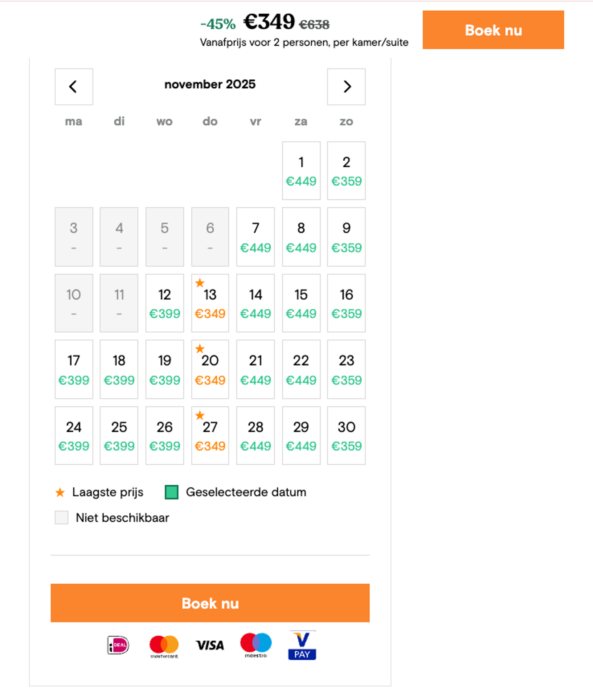Click the VISA payment logo
This screenshot has height=700, width=593.
[210, 645]
